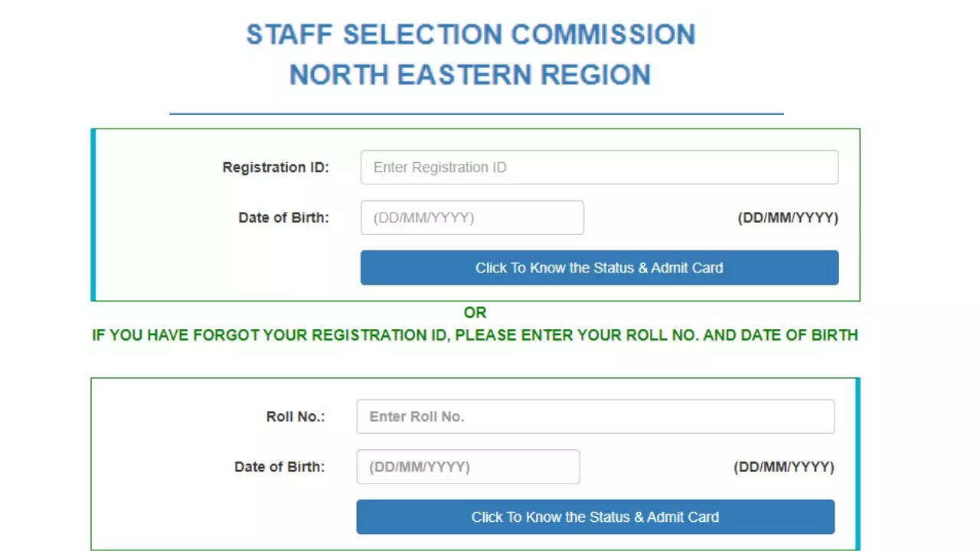Click the bold (DD/MM/YYYY) hint in Registration form
Image resolution: width=980 pixels, height=551 pixels.
[x=788, y=218]
